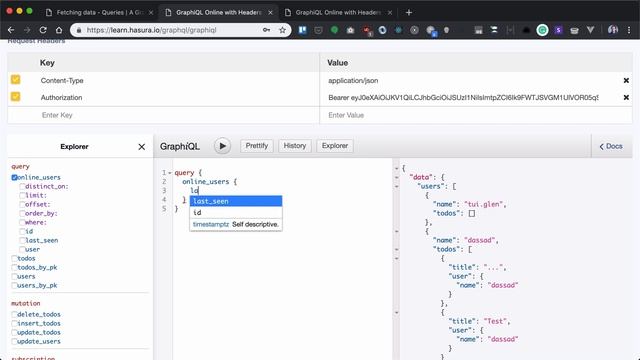640x360 pixels.
Task: Switch to the third GraphiQL Online tab
Action: pyautogui.click(x=339, y=13)
